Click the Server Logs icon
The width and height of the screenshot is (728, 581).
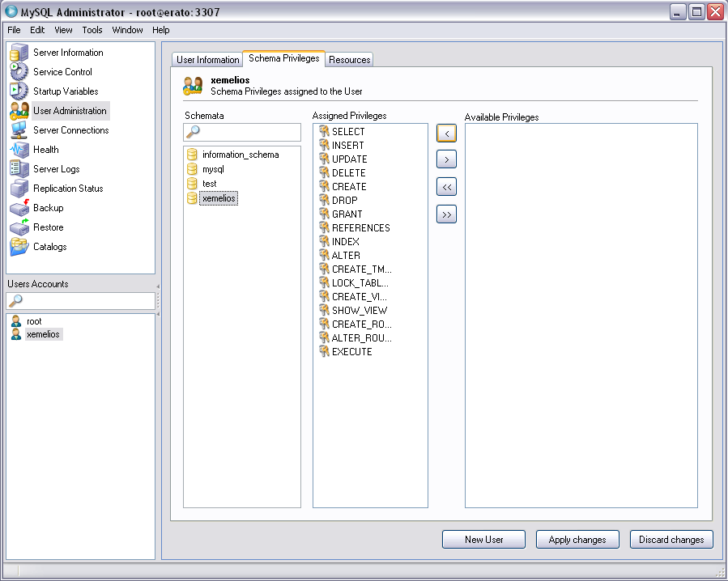click(x=19, y=169)
